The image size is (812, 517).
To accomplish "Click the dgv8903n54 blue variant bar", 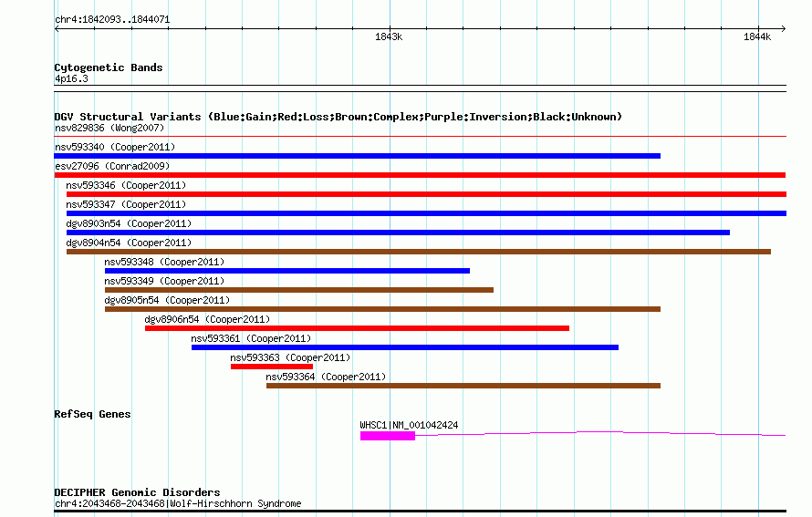I will (398, 233).
